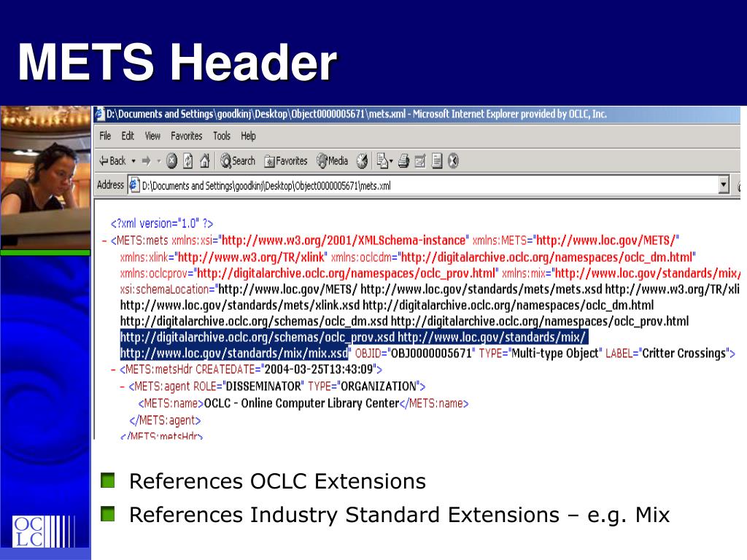Click the OBJID value OBJ0000005671
Image resolution: width=747 pixels, height=560 pixels.
(431, 354)
